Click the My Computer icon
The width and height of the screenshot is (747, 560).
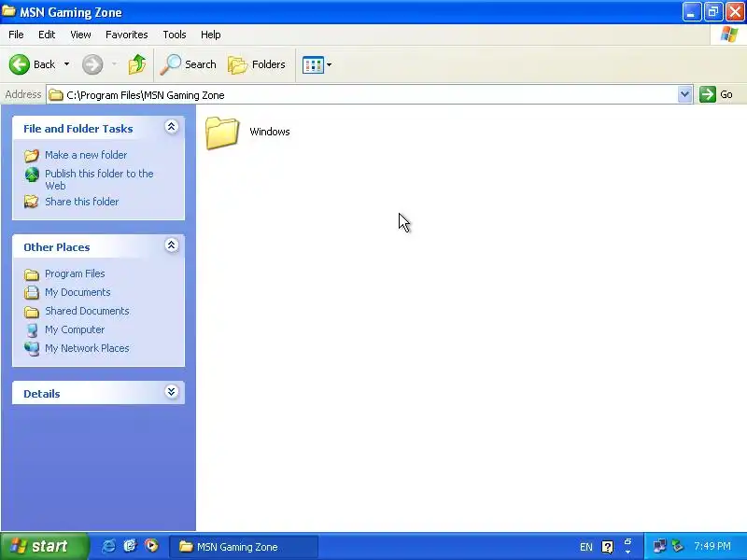(x=32, y=330)
